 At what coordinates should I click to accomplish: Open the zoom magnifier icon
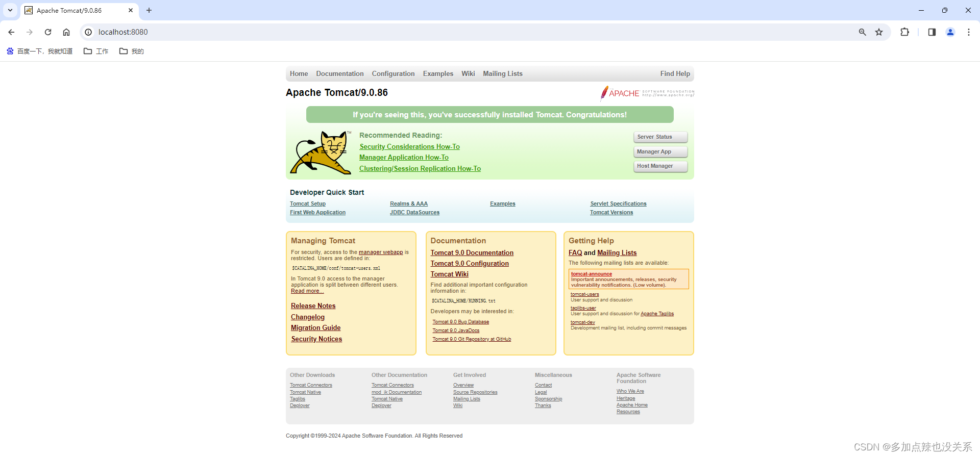pyautogui.click(x=863, y=32)
